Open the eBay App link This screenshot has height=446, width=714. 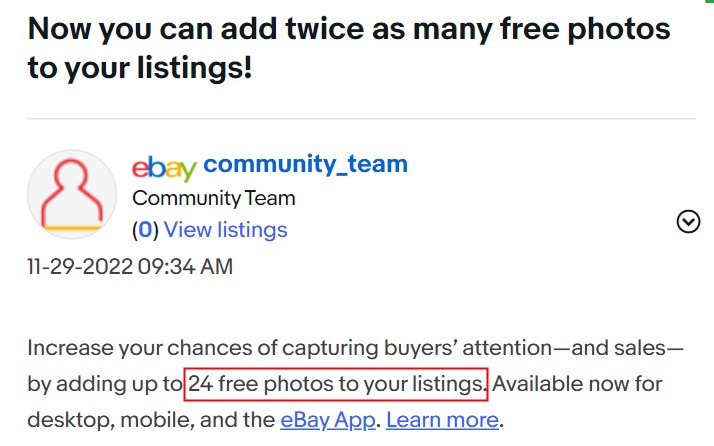[x=328, y=420]
